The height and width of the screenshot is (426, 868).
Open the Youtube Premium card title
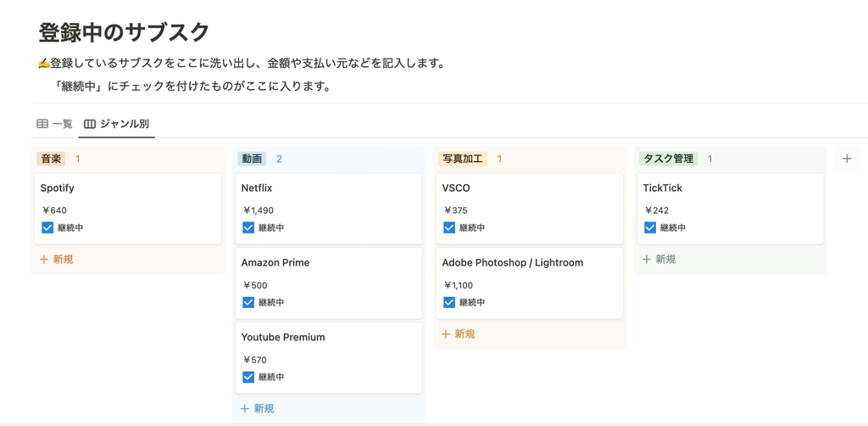pyautogui.click(x=283, y=338)
